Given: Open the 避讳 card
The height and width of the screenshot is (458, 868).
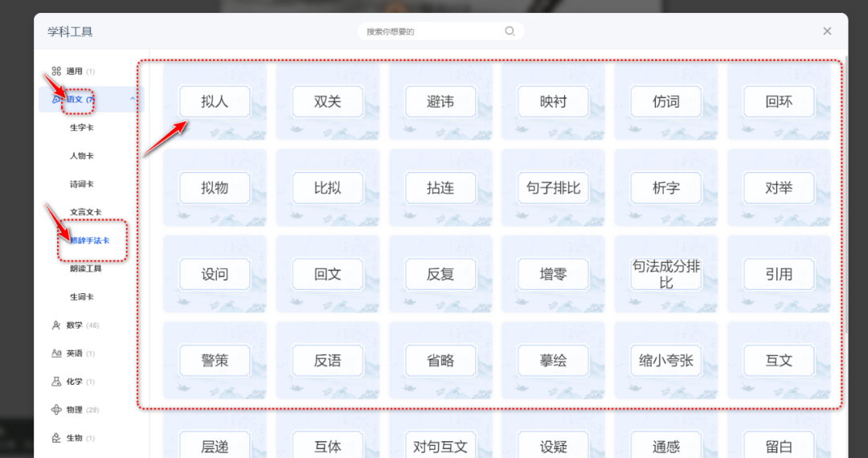Looking at the screenshot, I should click(440, 102).
